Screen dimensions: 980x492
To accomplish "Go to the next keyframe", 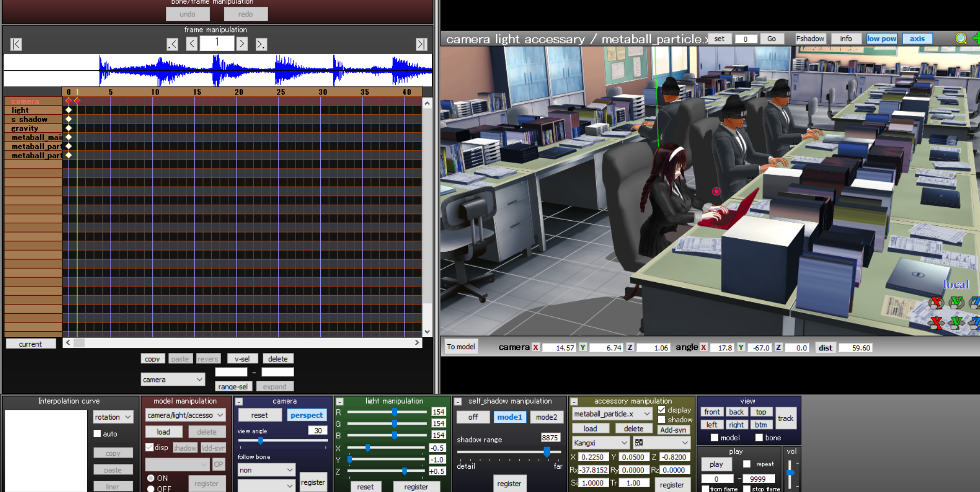I will coord(261,44).
